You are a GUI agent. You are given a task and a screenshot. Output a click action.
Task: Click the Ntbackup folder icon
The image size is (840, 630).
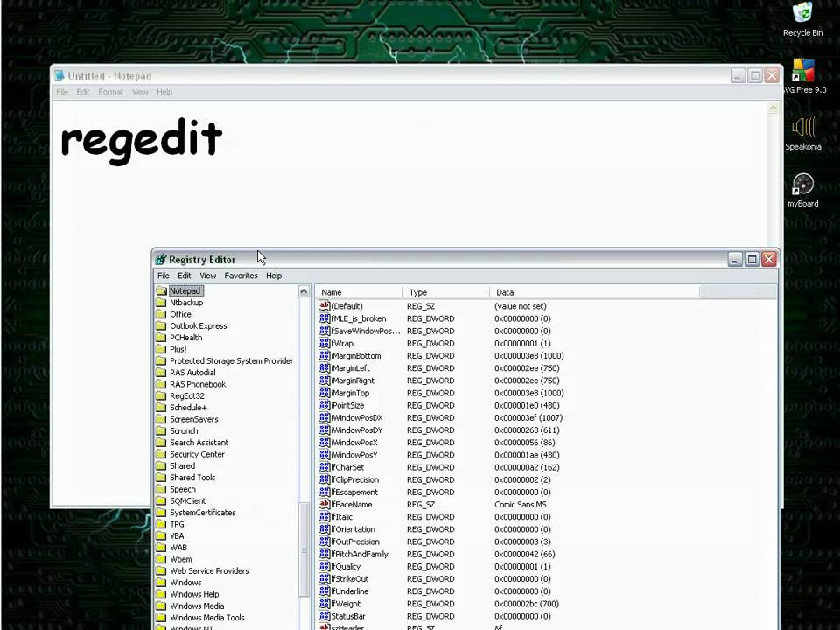coord(161,303)
